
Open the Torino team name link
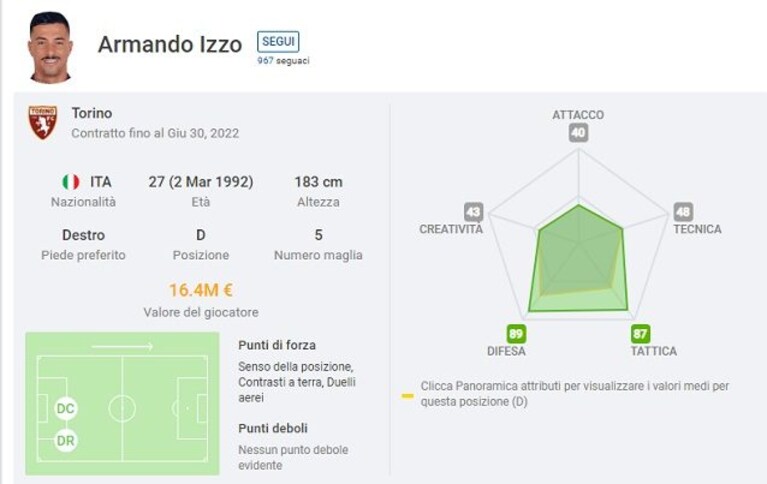coord(92,113)
